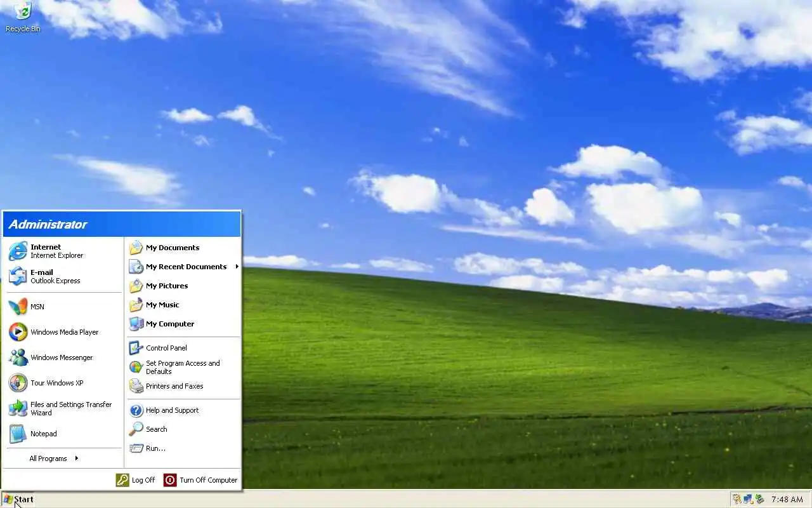This screenshot has width=812, height=508.
Task: Click the leftmost system tray icon
Action: point(737,500)
